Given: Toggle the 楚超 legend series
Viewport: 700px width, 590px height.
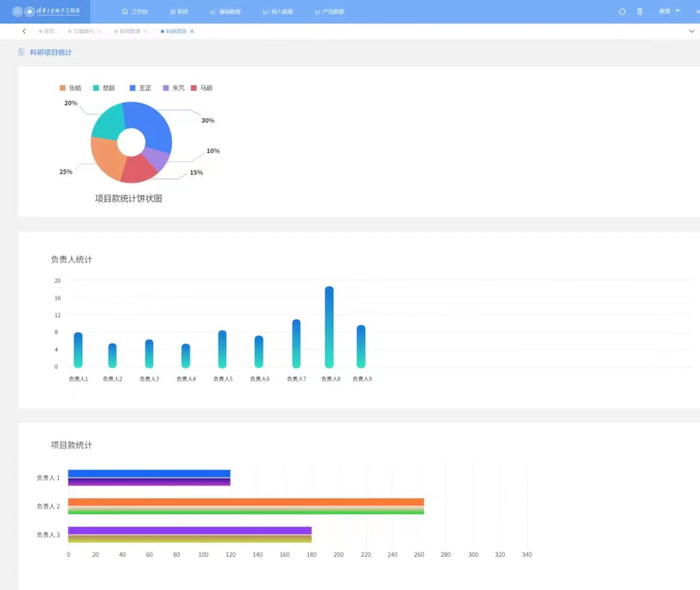Looking at the screenshot, I should pyautogui.click(x=104, y=88).
